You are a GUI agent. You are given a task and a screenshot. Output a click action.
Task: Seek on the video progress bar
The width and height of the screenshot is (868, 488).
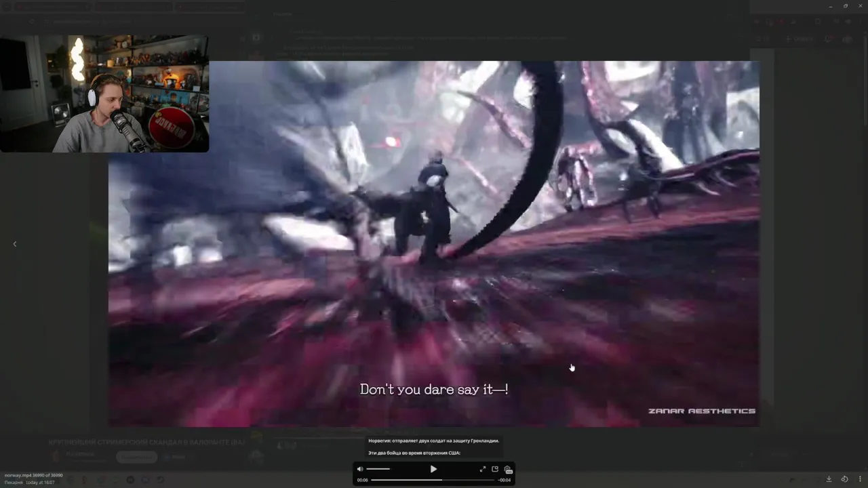click(433, 480)
